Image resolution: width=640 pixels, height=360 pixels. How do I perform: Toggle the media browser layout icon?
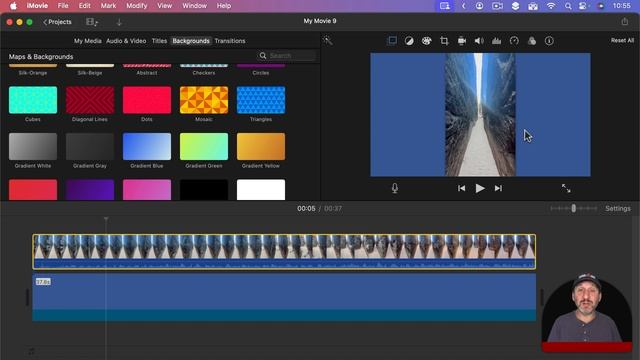[92, 22]
